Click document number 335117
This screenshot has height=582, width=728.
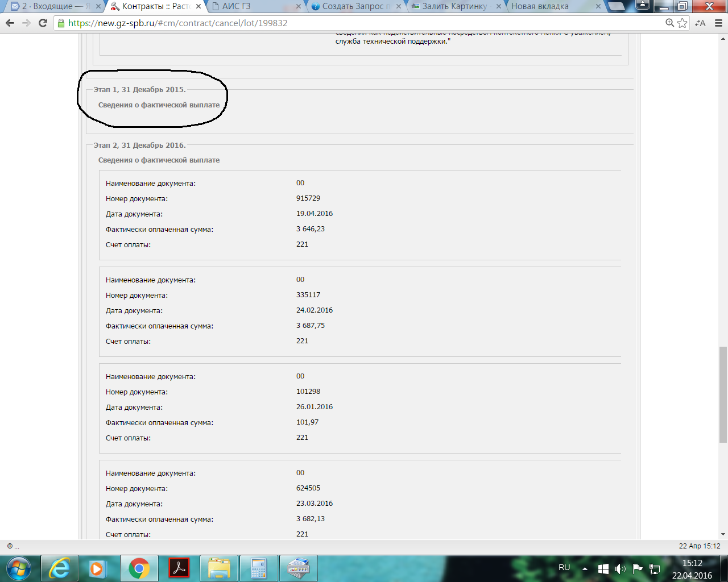tap(308, 295)
